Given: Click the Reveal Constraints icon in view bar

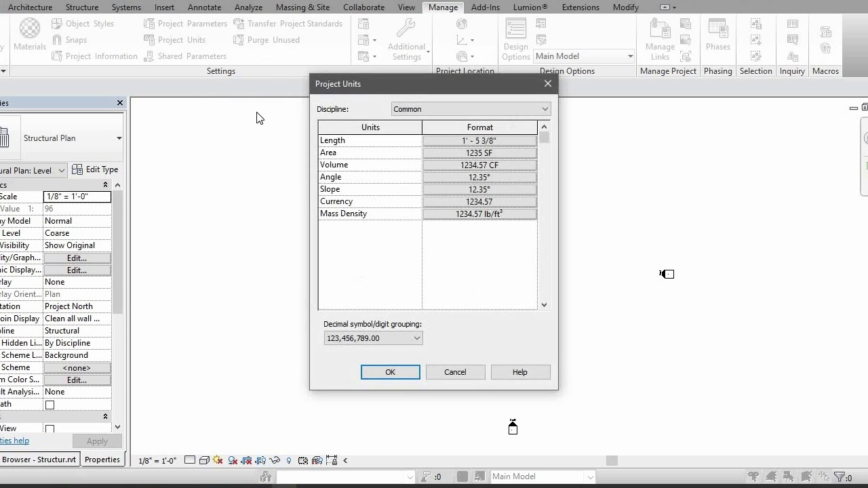Looking at the screenshot, I should tap(332, 460).
